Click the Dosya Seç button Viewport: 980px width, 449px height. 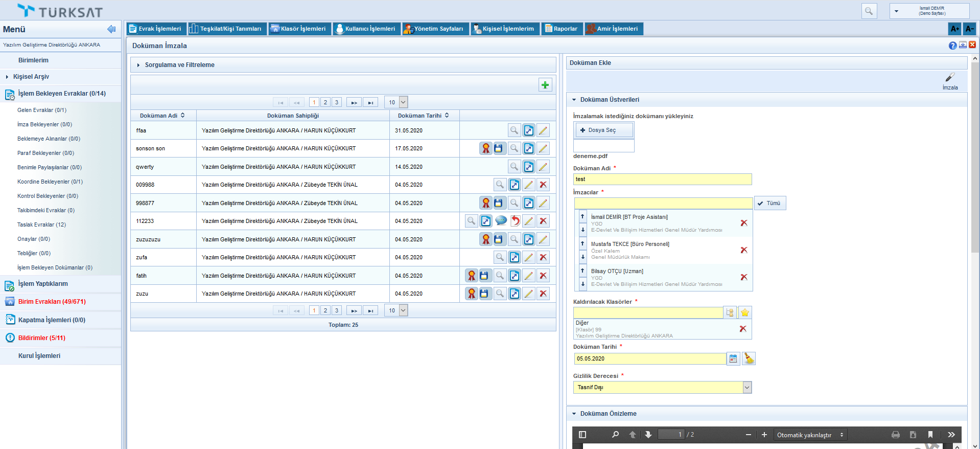(603, 130)
